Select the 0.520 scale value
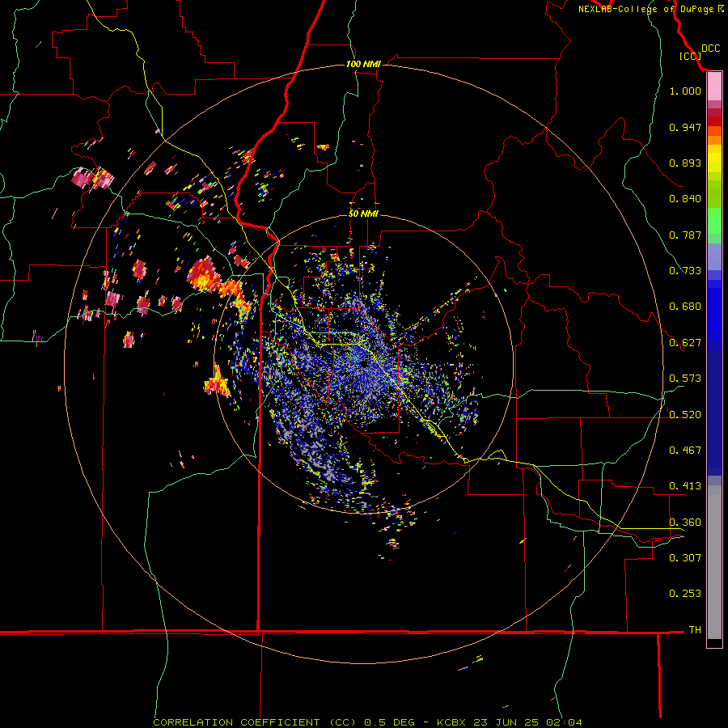Image resolution: width=728 pixels, height=728 pixels. point(685,415)
